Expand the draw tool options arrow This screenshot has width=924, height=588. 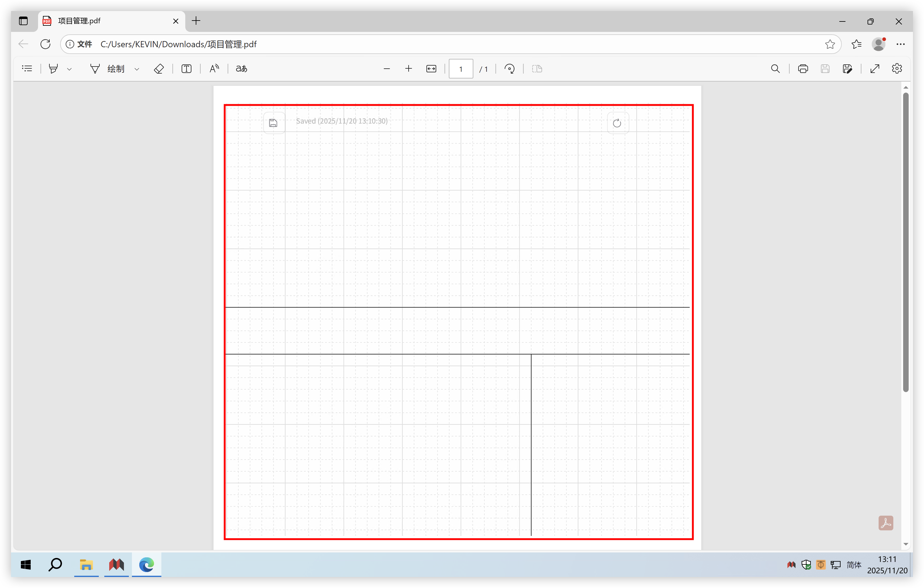[x=137, y=69]
